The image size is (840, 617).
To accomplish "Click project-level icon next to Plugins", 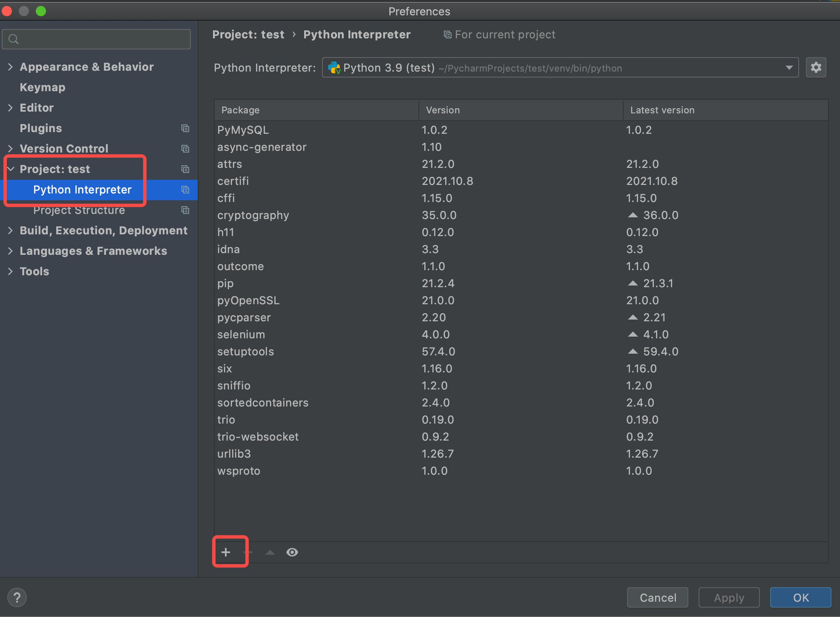I will tap(185, 128).
